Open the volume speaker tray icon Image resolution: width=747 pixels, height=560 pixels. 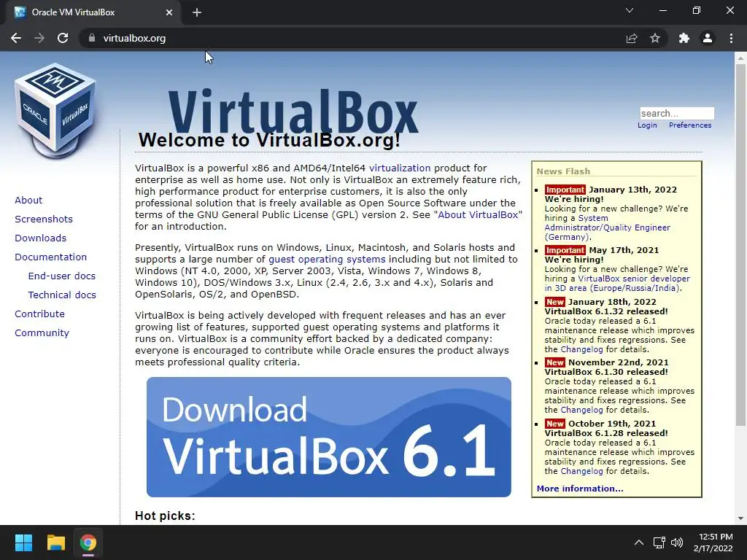[676, 542]
